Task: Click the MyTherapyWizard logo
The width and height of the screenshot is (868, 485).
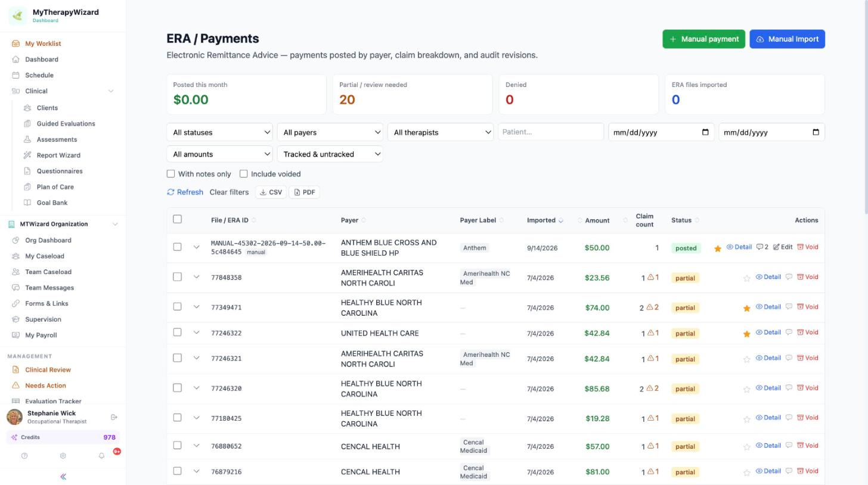Action: click(x=18, y=15)
